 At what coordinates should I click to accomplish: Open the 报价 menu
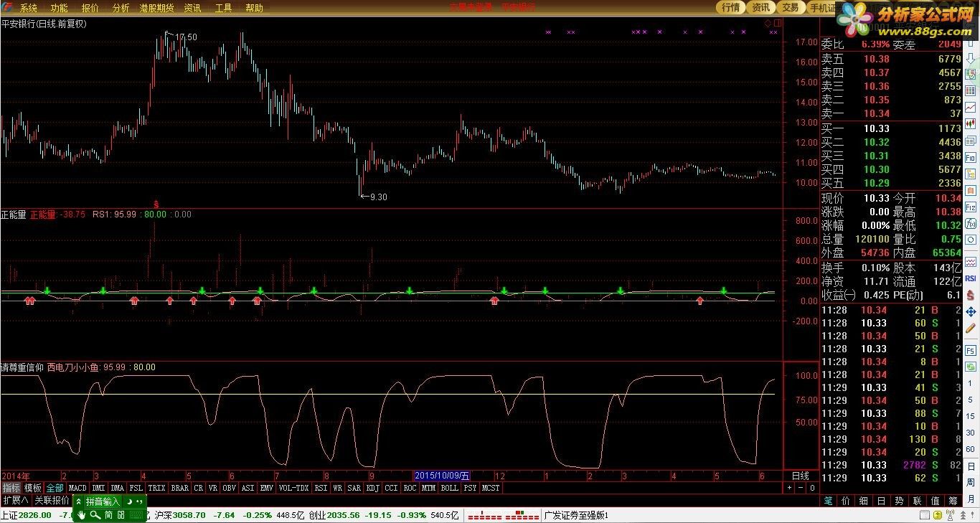(x=90, y=8)
